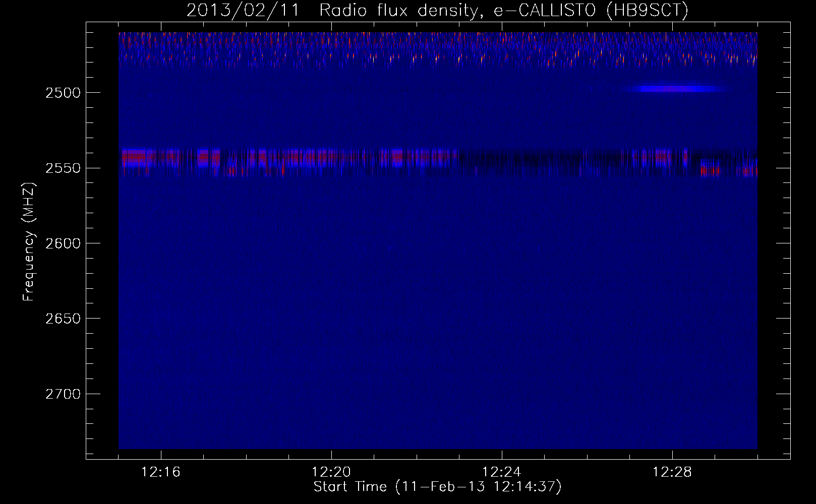Click the 2500 frequency tick label

[x=64, y=93]
